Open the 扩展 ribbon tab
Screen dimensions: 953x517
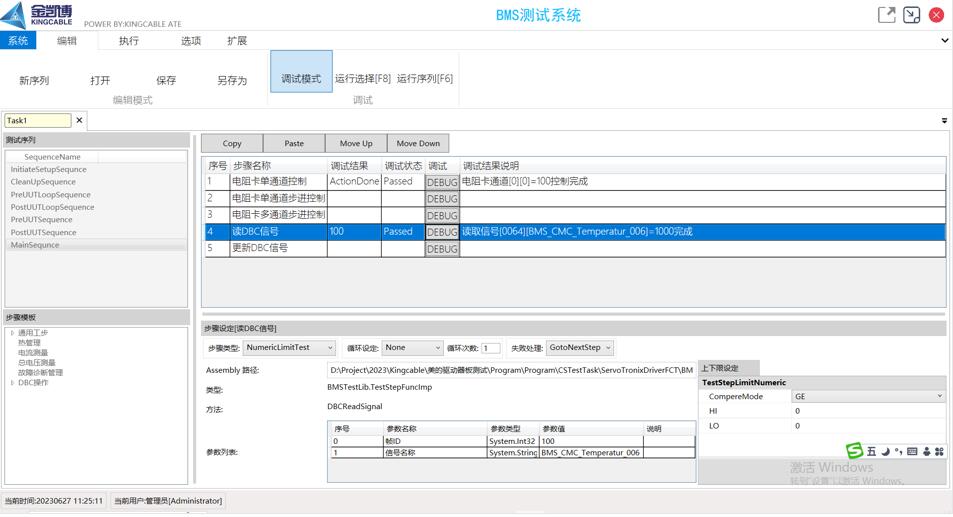237,41
